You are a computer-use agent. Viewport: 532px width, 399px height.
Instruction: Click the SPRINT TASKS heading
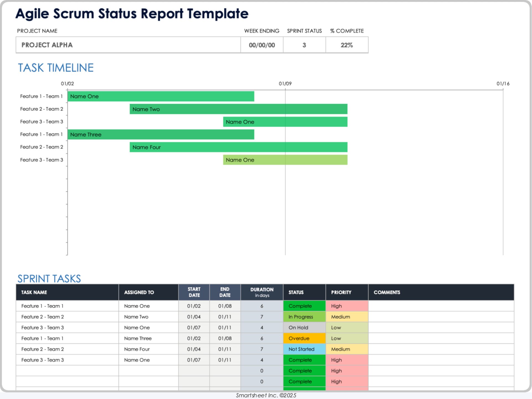click(49, 278)
